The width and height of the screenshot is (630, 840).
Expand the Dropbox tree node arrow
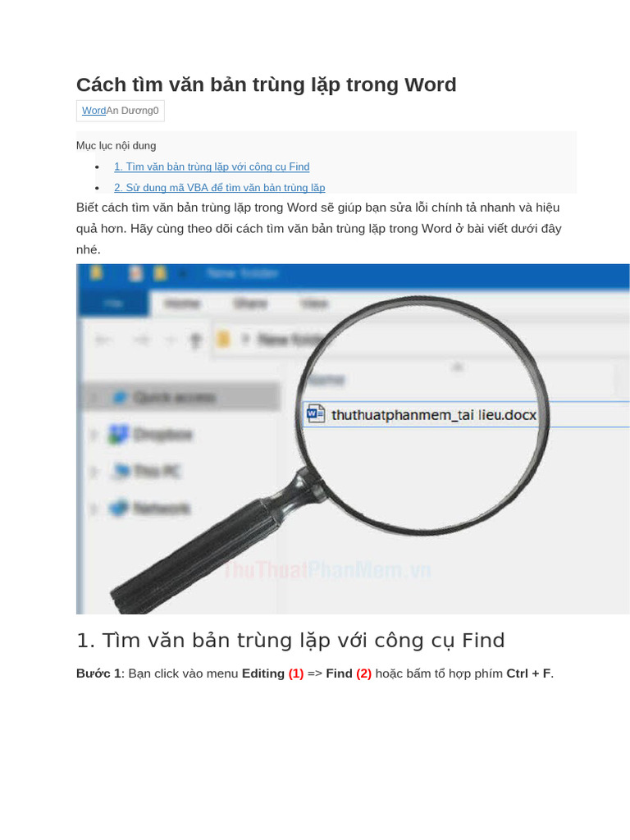click(x=94, y=435)
